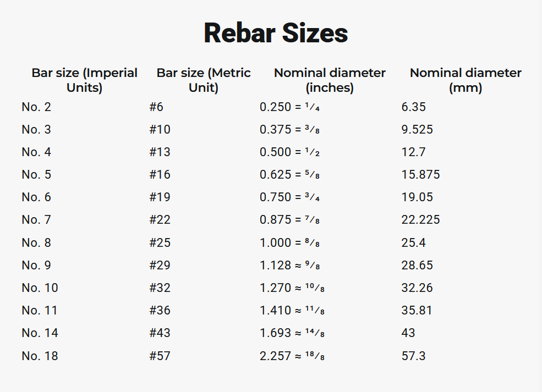Click the '#43' metric bar size cell

[x=160, y=333]
